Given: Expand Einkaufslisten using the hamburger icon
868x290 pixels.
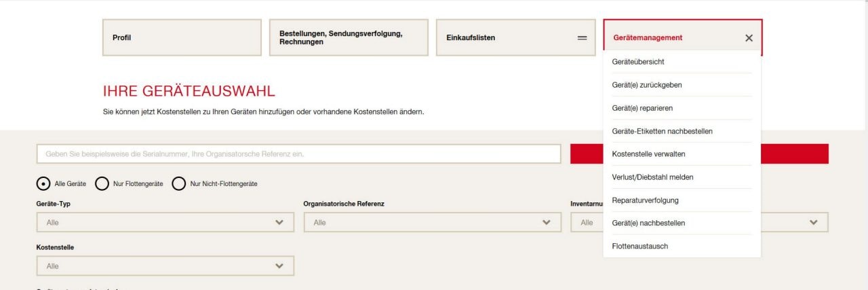Looking at the screenshot, I should pyautogui.click(x=582, y=38).
